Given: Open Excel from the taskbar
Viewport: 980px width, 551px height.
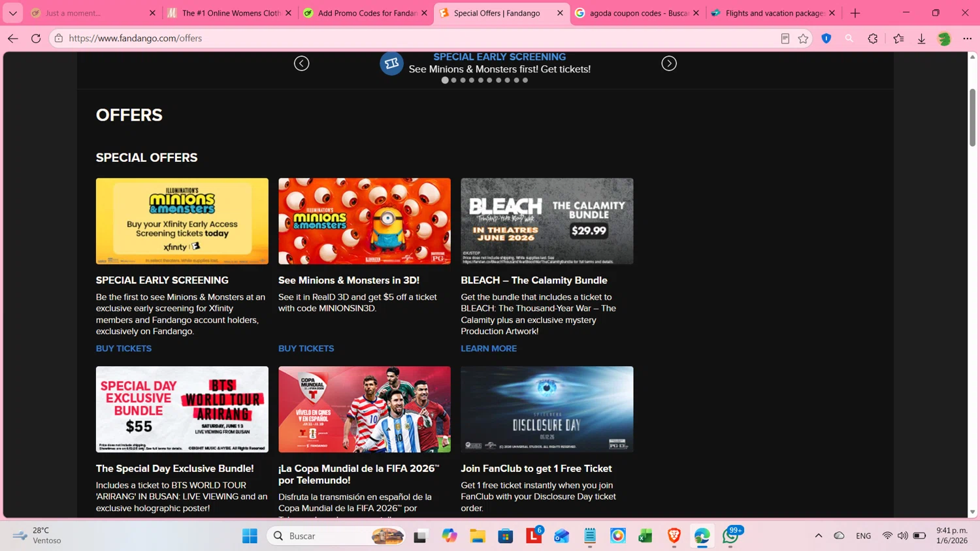Looking at the screenshot, I should (645, 536).
